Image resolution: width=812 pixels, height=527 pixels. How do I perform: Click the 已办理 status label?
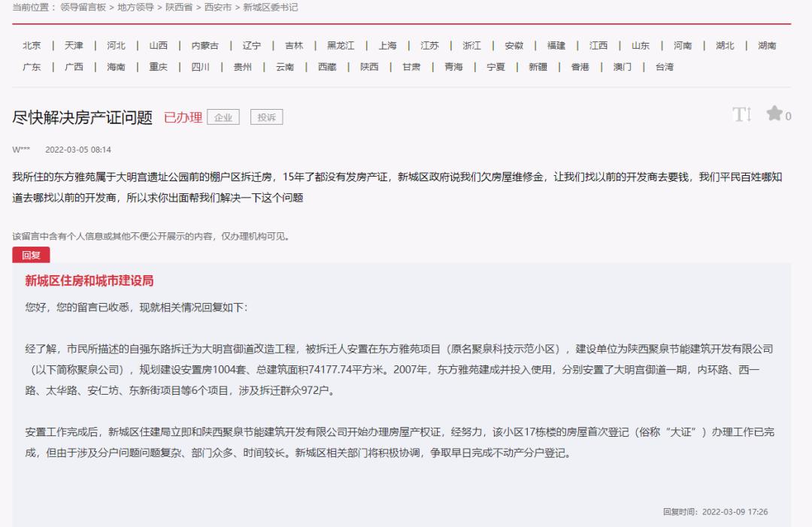(183, 116)
